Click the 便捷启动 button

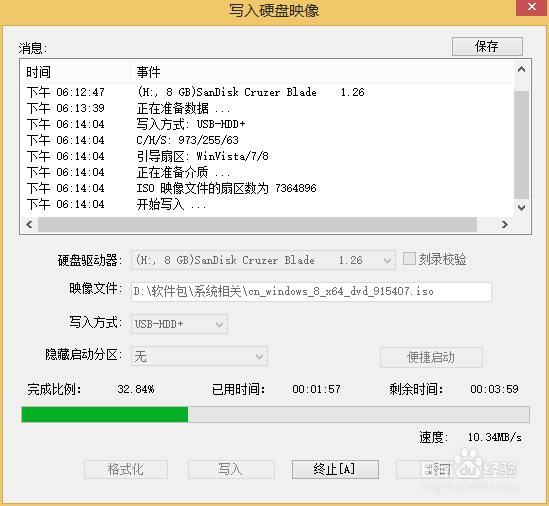[x=431, y=357]
